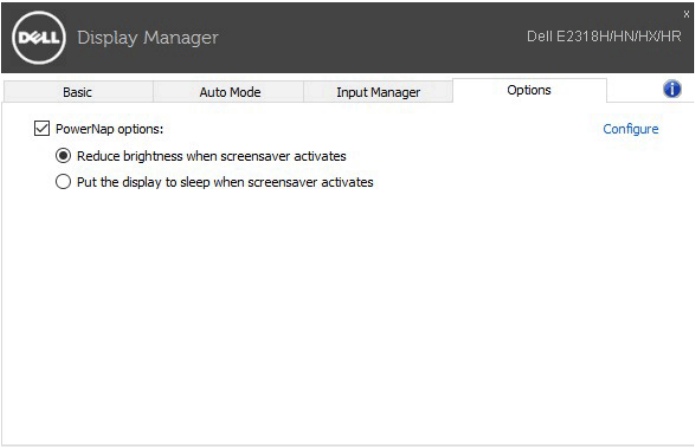Close the Display Manager window
695x447 pixels.
point(686,13)
